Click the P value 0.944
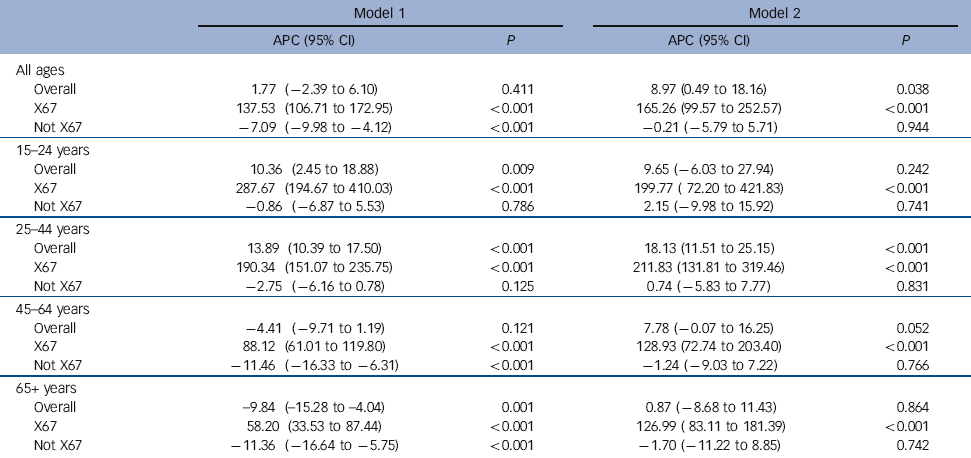Viewport: 971px width, 458px height. [x=913, y=127]
